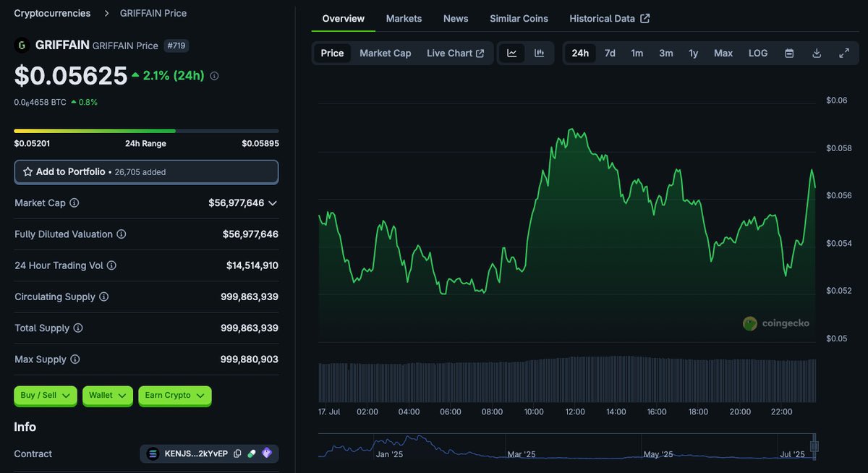Click the Solana chain logo in the contract box
Image resolution: width=868 pixels, height=473 pixels.
point(153,453)
